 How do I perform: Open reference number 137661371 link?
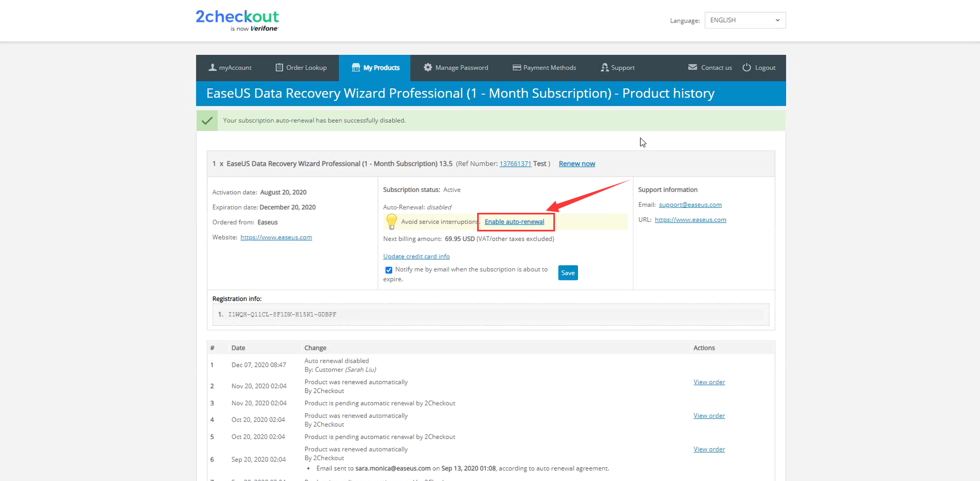[x=515, y=163]
